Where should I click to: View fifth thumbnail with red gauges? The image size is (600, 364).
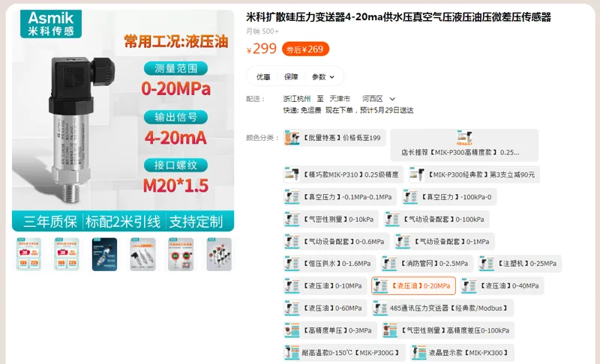(x=181, y=255)
